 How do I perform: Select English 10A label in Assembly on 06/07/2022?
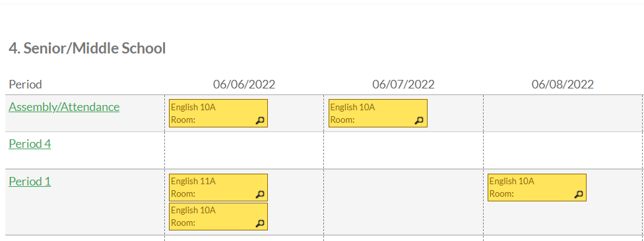[352, 108]
